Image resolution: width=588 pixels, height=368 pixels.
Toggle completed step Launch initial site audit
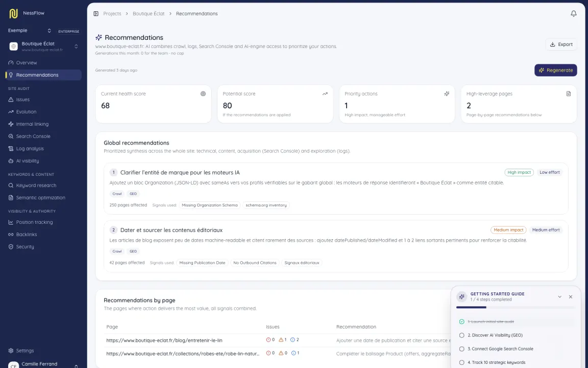tap(461, 322)
